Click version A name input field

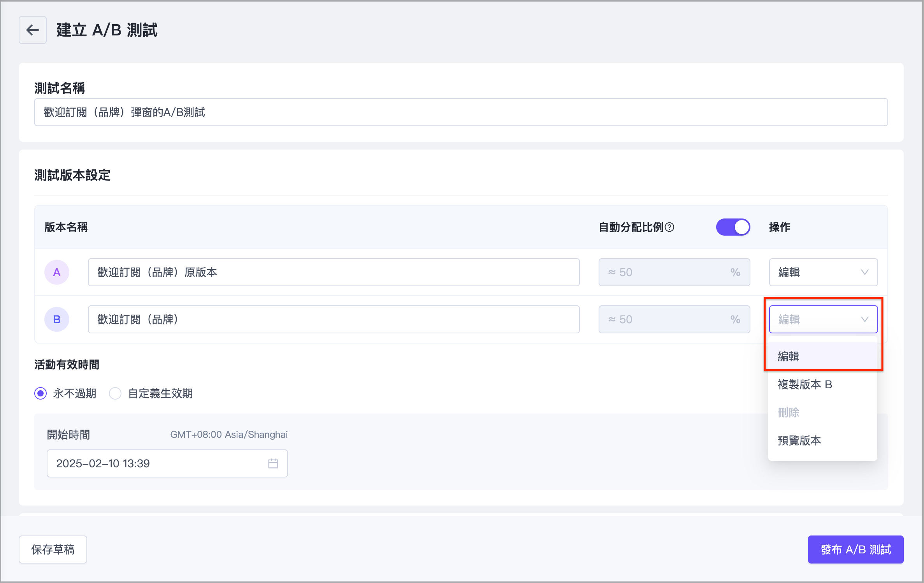tap(334, 272)
